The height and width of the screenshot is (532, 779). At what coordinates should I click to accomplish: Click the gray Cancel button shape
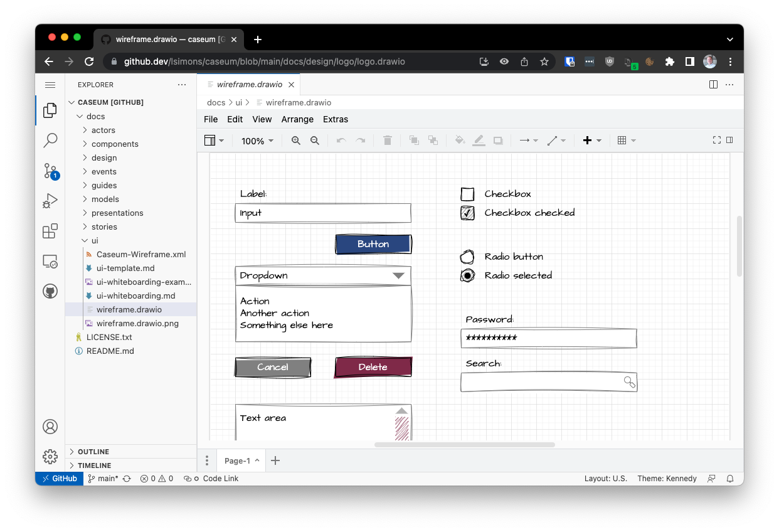273,367
